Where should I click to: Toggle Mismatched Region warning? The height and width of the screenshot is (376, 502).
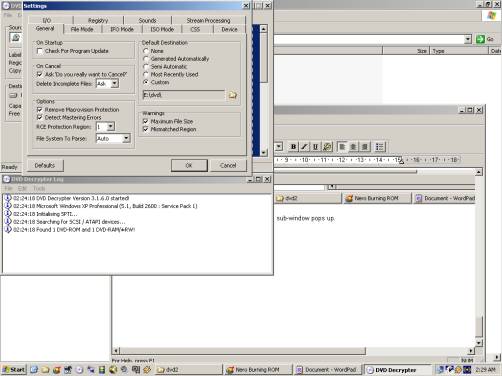(x=145, y=129)
